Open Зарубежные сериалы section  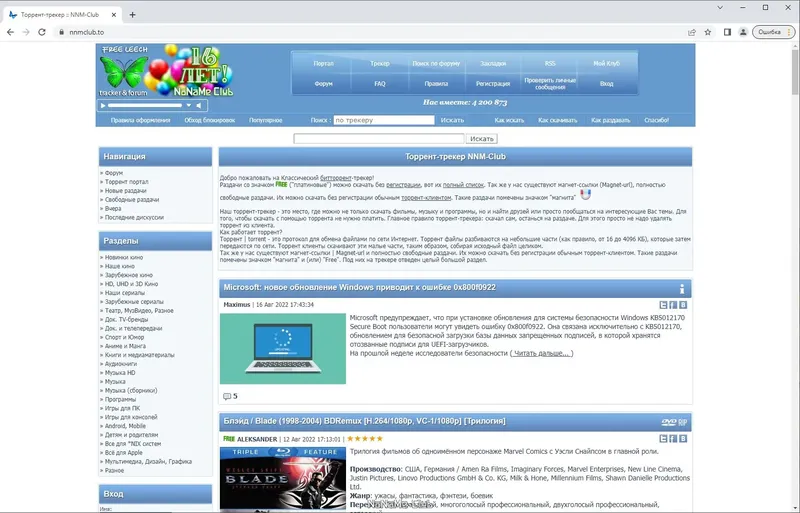click(134, 302)
